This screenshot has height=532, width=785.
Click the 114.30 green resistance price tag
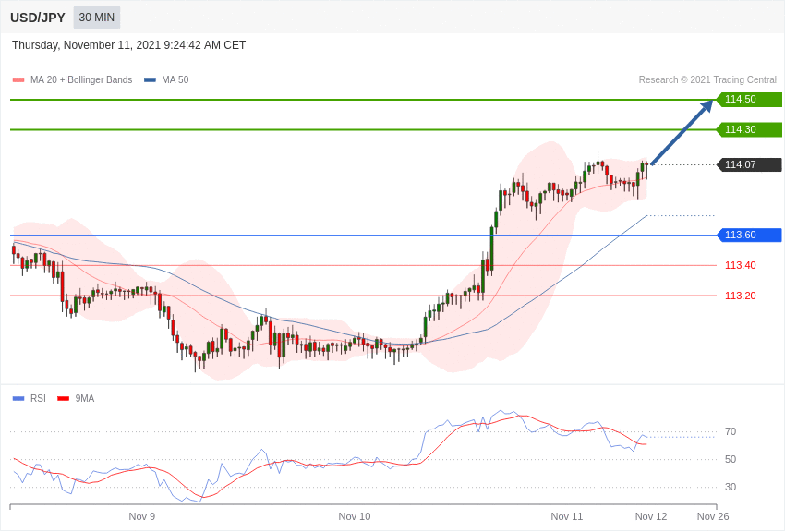[749, 129]
